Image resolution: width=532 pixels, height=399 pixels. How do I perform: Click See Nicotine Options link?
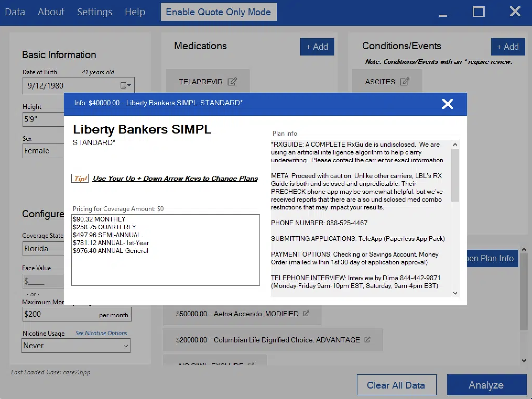[101, 333]
